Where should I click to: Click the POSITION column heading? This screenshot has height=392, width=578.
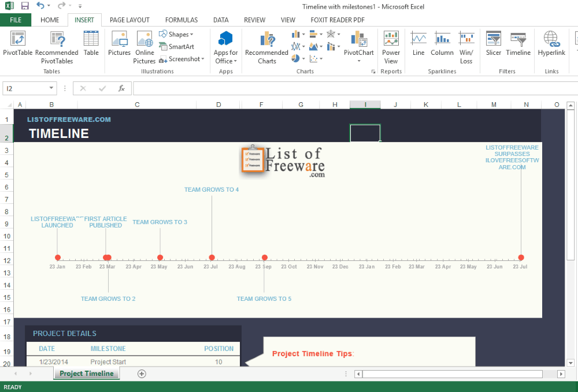[x=219, y=349]
